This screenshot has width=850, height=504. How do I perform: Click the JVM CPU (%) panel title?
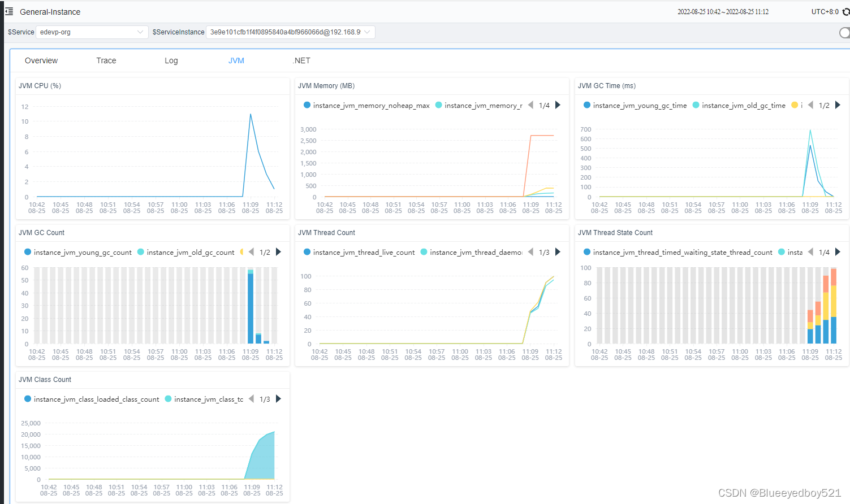click(40, 86)
